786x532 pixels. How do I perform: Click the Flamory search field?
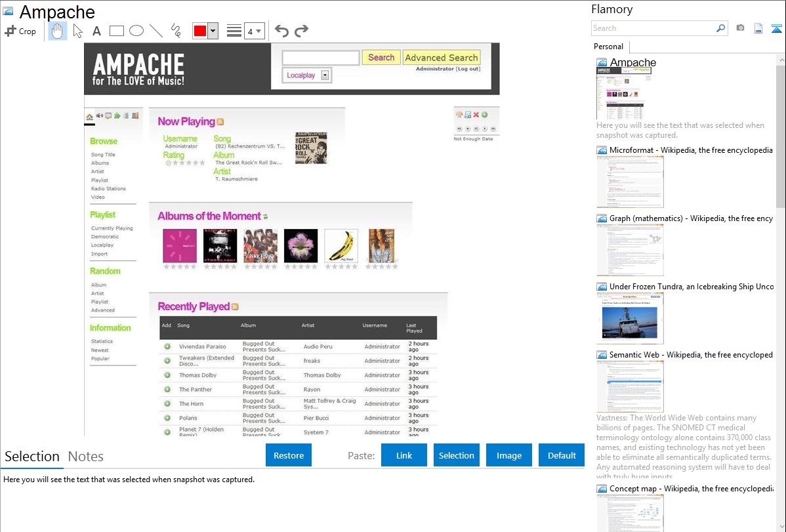point(653,28)
